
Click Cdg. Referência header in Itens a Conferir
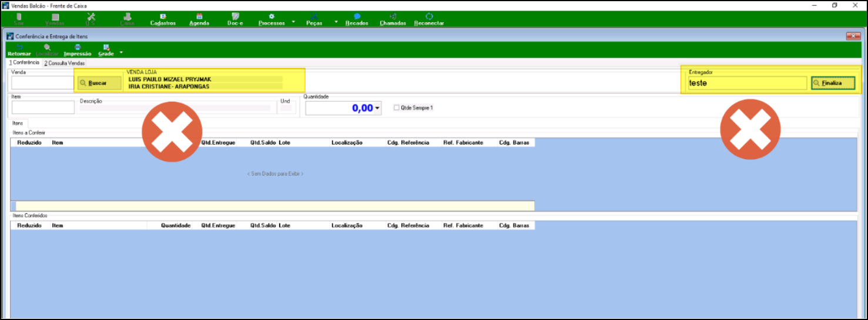tap(408, 143)
